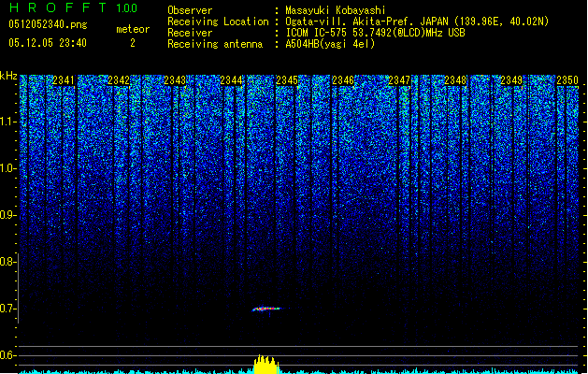This screenshot has width=588, height=374.
Task: Click the Receiving Location label
Action: click(x=218, y=22)
